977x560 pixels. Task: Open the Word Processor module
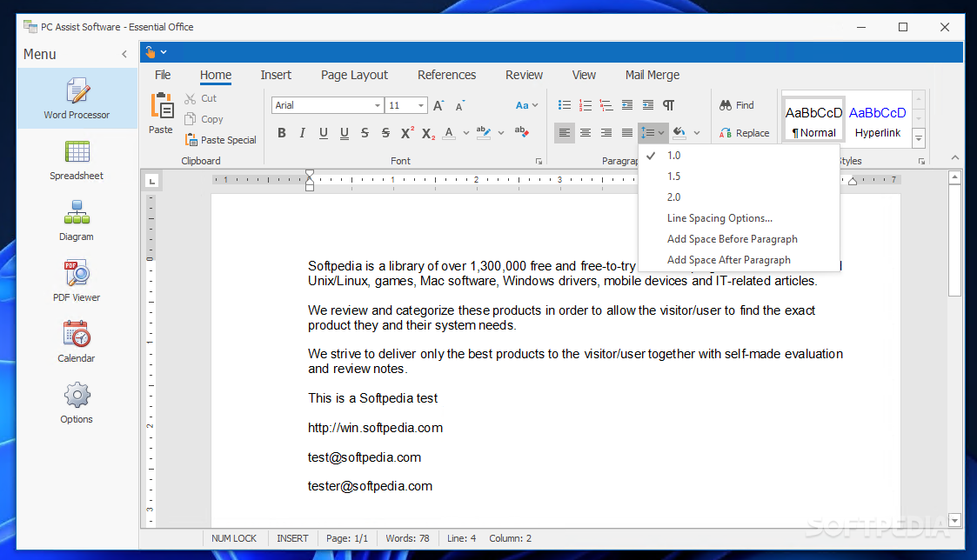coord(77,98)
